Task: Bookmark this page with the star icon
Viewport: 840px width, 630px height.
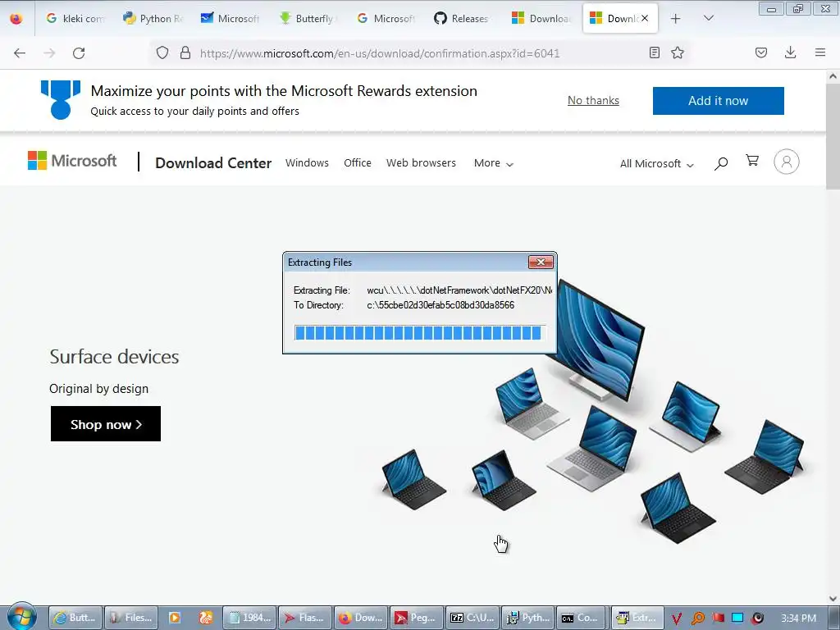Action: [x=678, y=52]
